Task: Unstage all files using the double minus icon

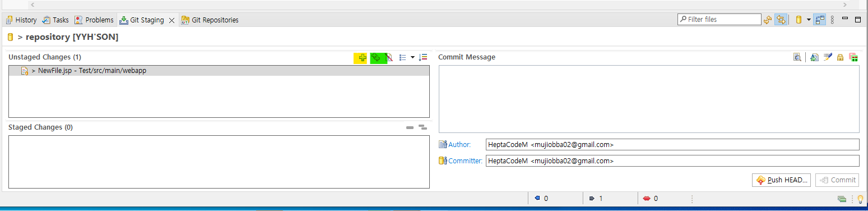Action: click(x=423, y=127)
